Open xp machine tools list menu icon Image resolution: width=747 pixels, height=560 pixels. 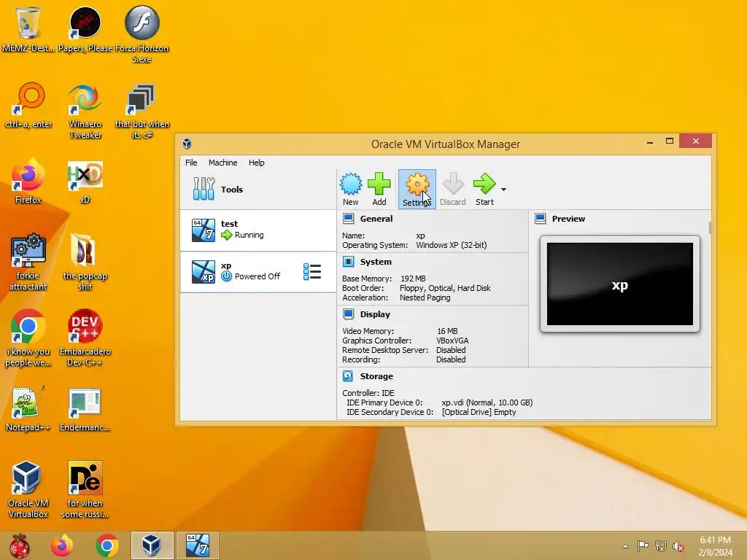[x=312, y=272]
